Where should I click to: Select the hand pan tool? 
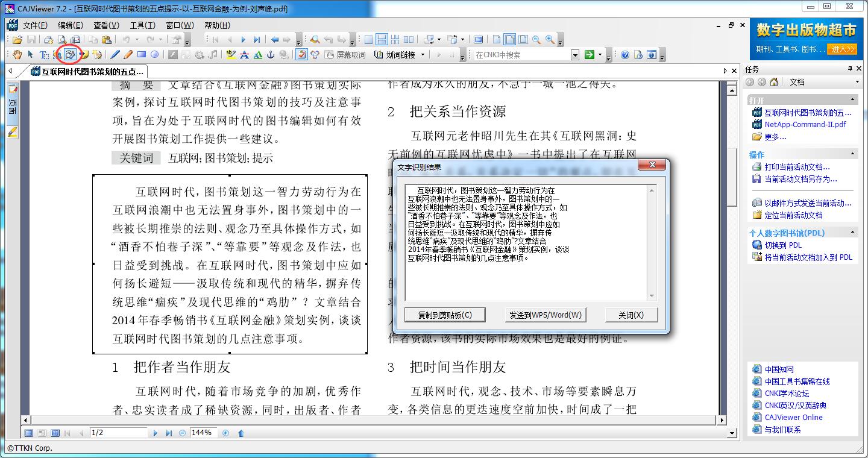(x=17, y=55)
